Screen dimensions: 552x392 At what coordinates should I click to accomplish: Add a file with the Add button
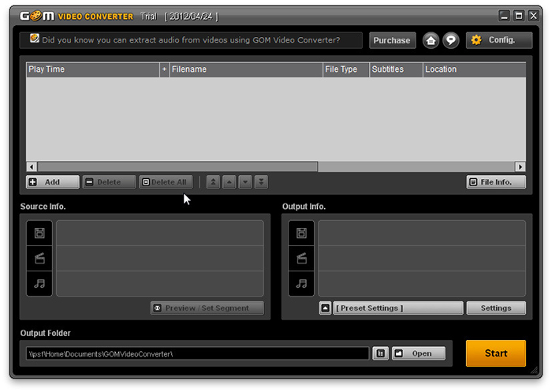(53, 182)
